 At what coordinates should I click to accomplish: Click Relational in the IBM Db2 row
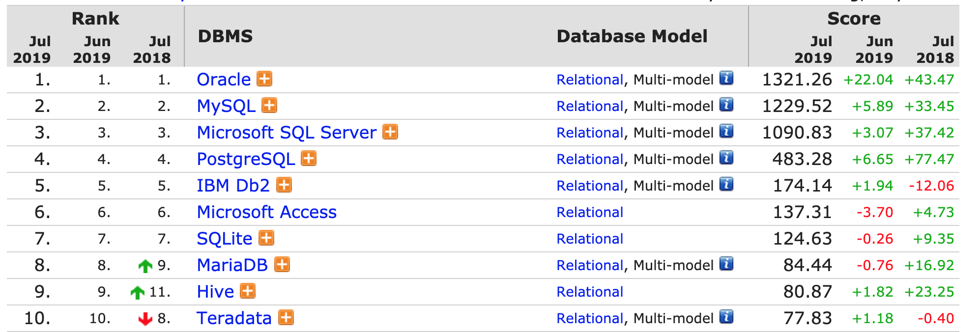[x=590, y=186]
